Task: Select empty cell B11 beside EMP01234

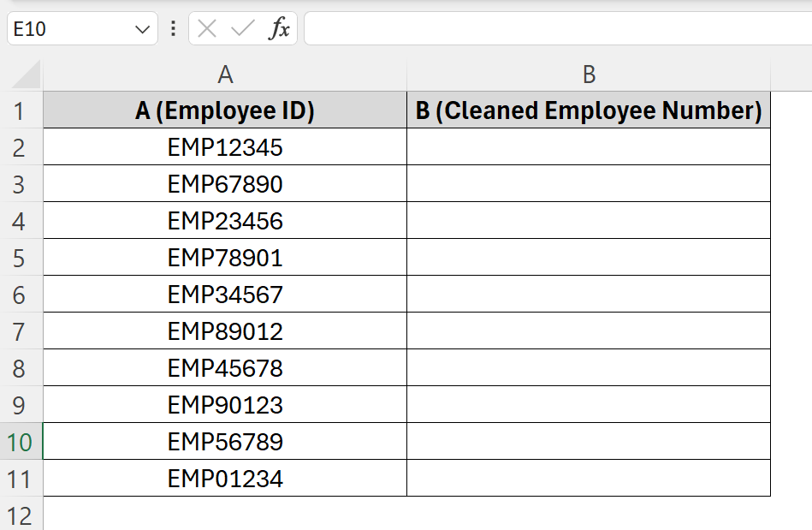Action: (589, 478)
